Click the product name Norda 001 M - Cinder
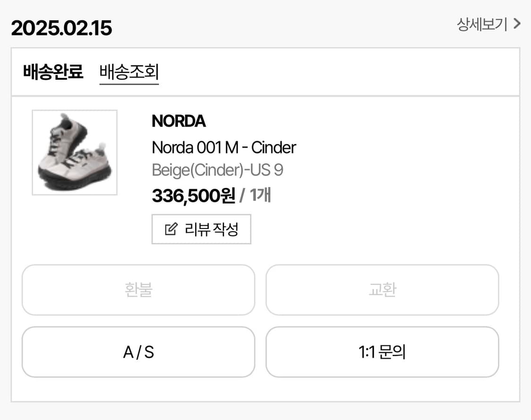 [223, 147]
